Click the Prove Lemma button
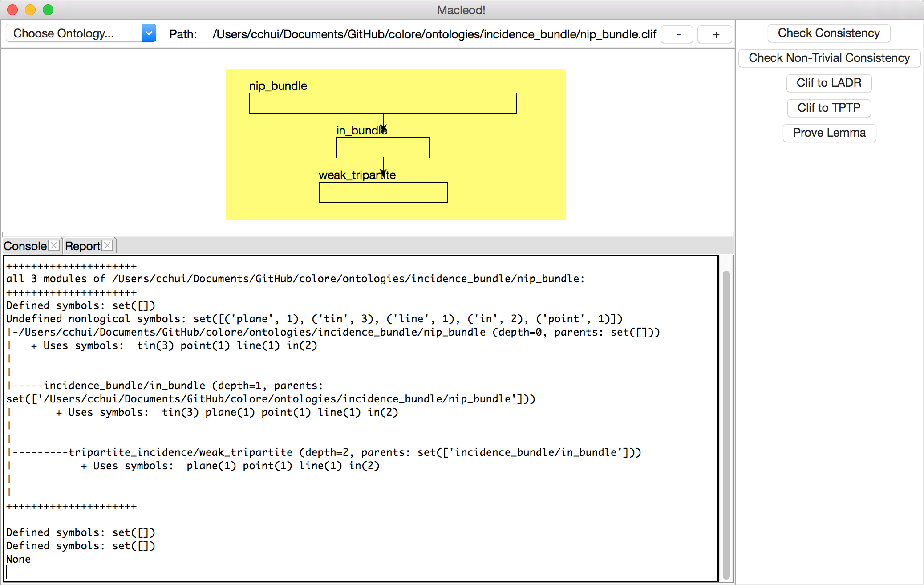924x585 pixels. coord(829,133)
